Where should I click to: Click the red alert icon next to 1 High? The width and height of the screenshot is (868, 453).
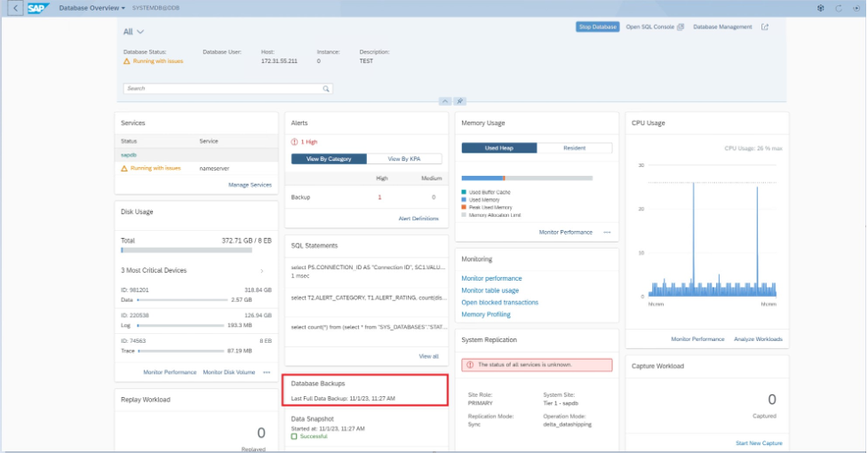294,142
